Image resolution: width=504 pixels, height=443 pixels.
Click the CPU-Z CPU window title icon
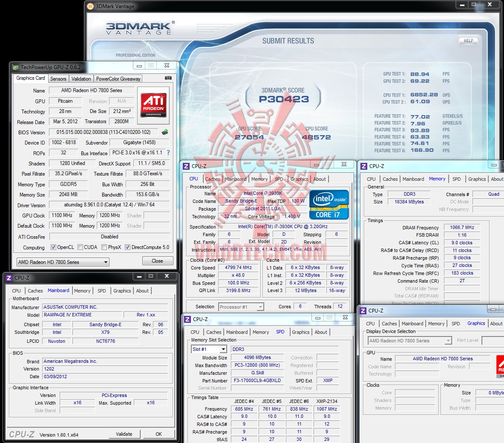pos(186,166)
